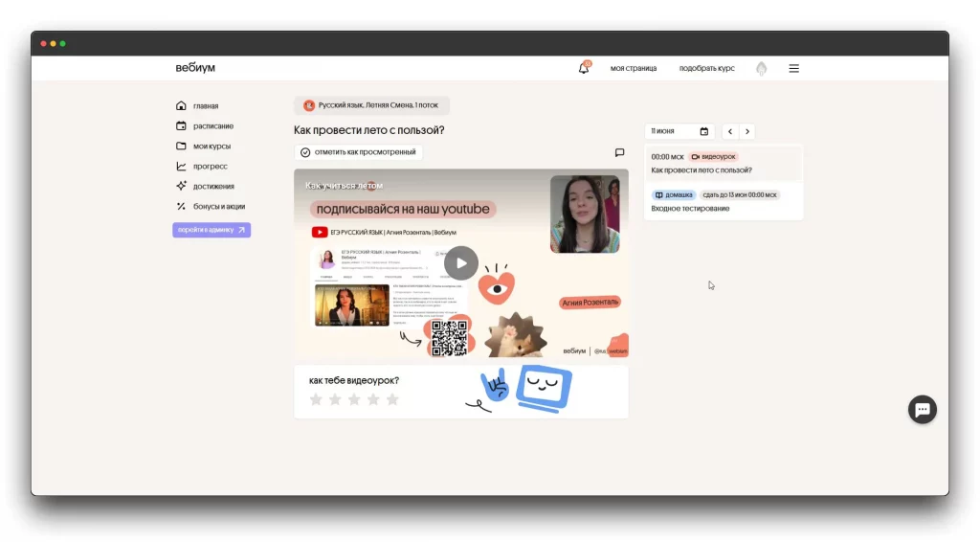Click the сдать до 13 июн deadline label
This screenshot has width=980, height=542.
tap(740, 195)
